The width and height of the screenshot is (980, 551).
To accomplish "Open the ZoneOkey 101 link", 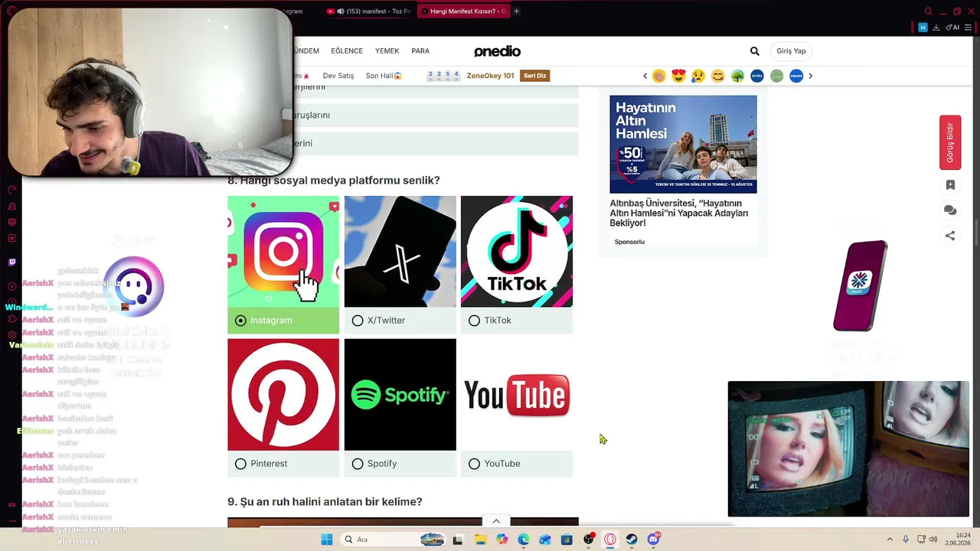I will [490, 76].
